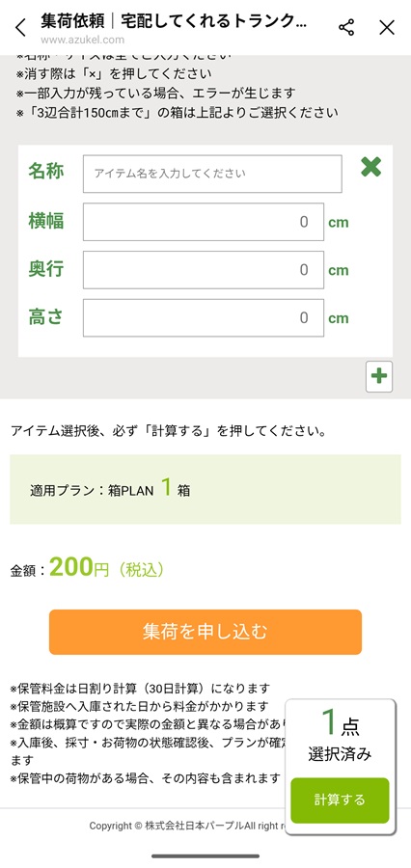Select the 高さ height input field

pos(204,317)
